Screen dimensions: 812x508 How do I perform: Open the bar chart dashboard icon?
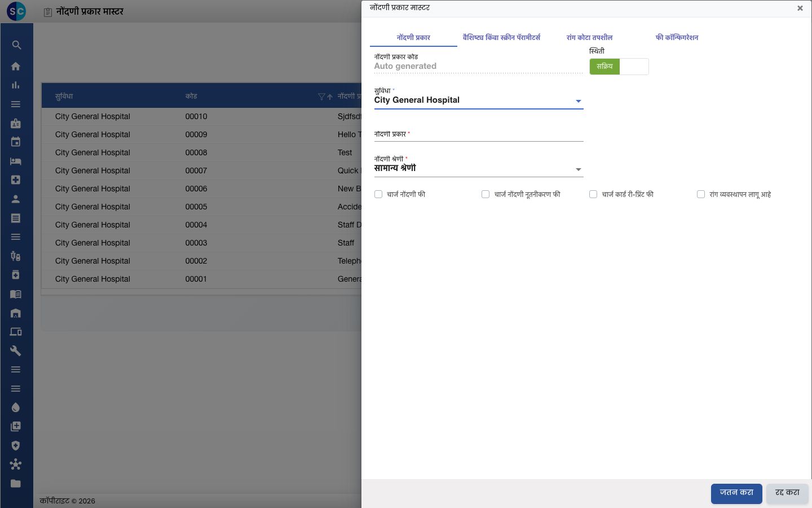point(16,85)
